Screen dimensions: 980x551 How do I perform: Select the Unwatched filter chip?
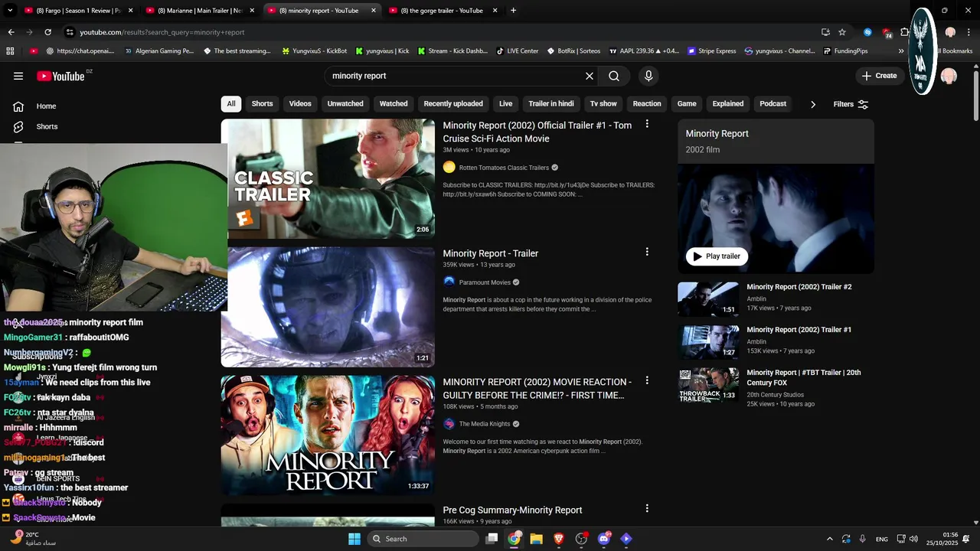345,104
